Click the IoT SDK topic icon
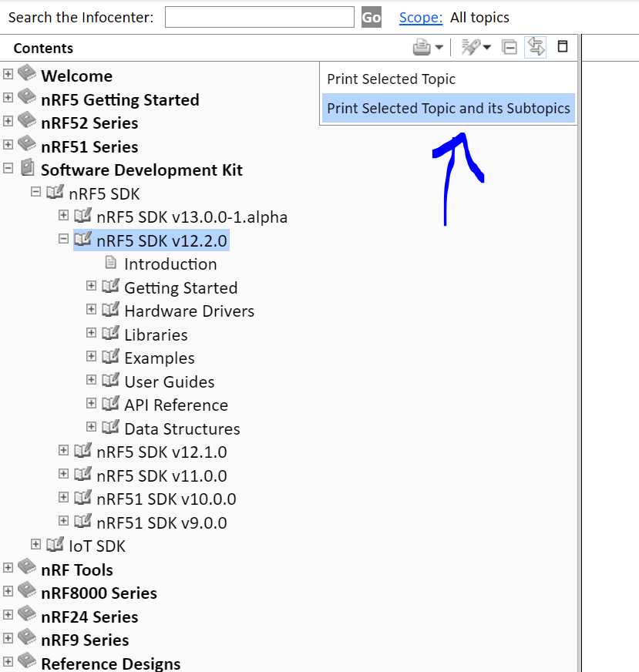639x672 pixels. pos(55,545)
